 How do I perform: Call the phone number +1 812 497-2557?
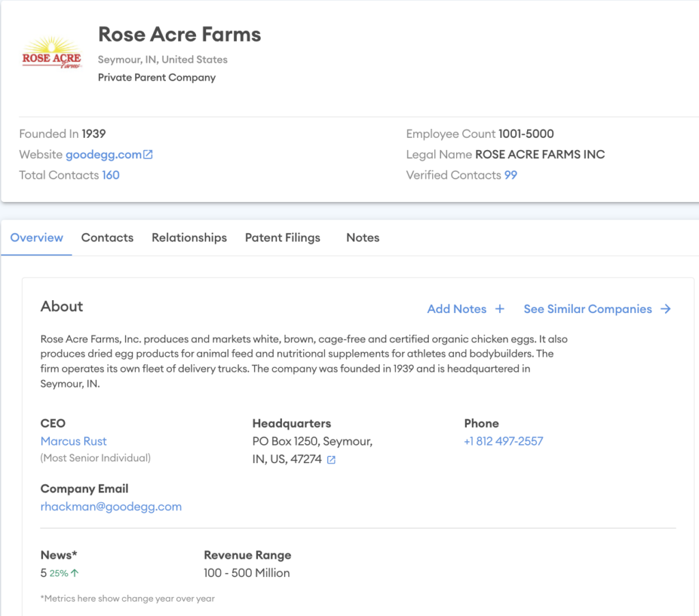(504, 441)
